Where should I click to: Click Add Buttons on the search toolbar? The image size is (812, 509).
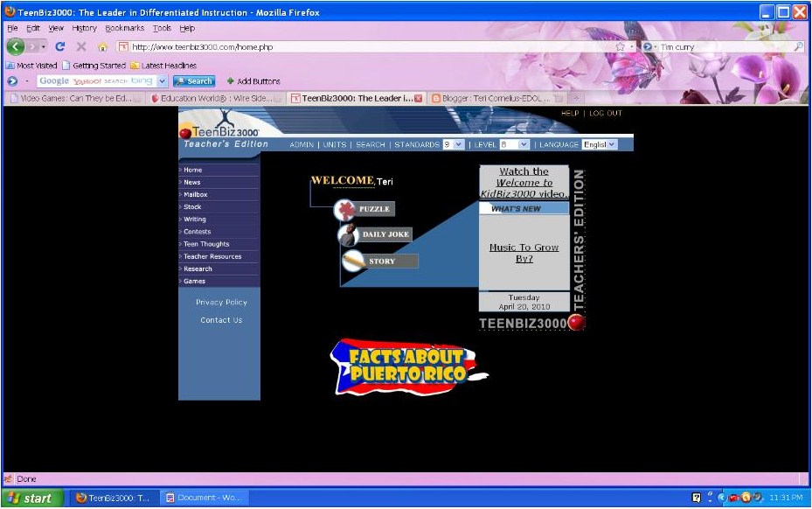tap(253, 81)
